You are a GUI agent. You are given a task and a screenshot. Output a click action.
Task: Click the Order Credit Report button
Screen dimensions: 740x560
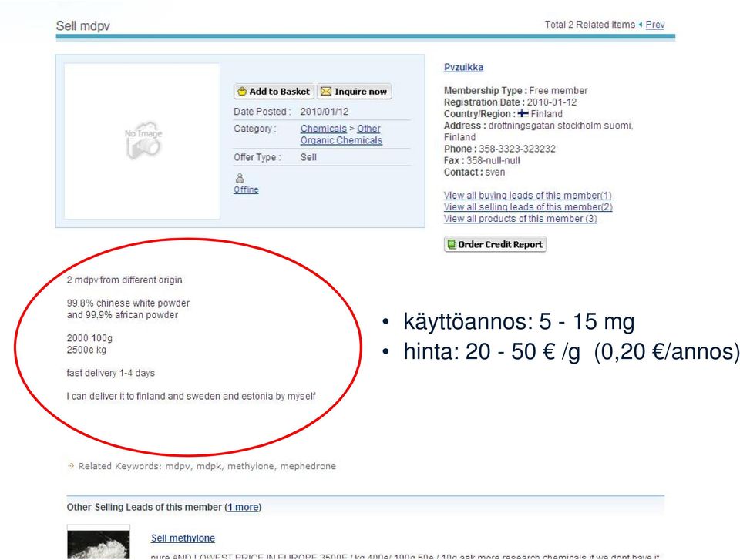[x=495, y=244]
